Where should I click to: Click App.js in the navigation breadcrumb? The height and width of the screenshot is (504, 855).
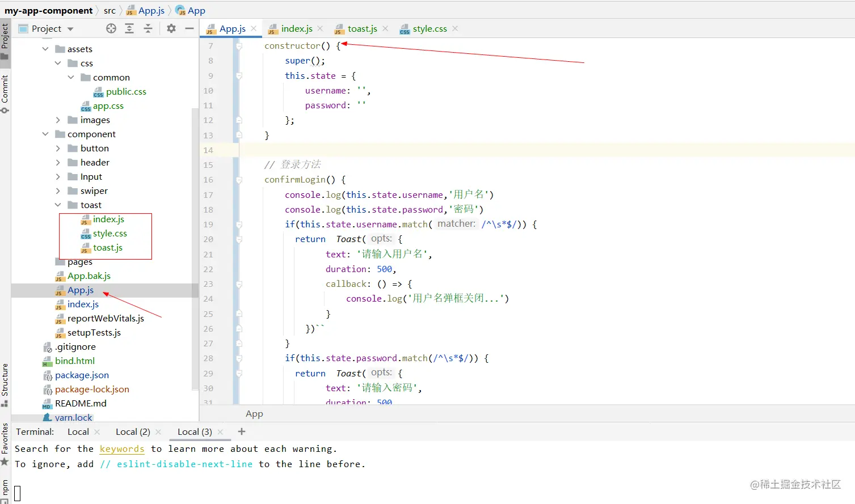tap(145, 10)
